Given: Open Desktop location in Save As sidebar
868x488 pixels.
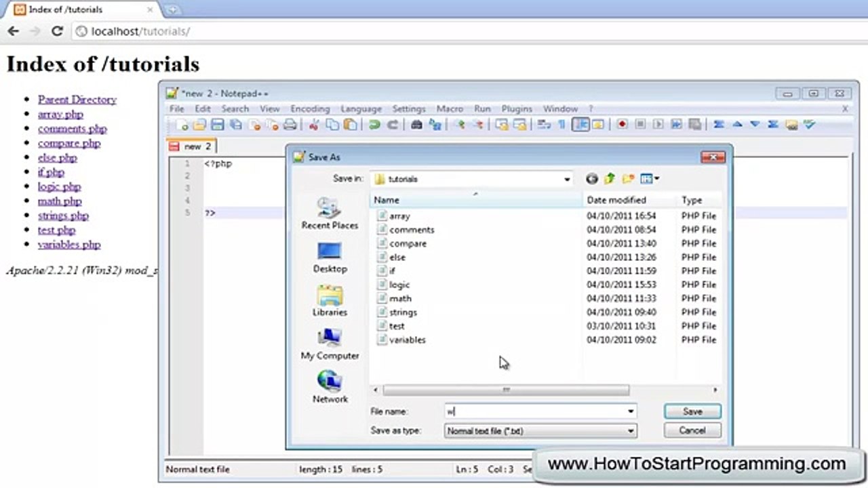Looking at the screenshot, I should [330, 258].
